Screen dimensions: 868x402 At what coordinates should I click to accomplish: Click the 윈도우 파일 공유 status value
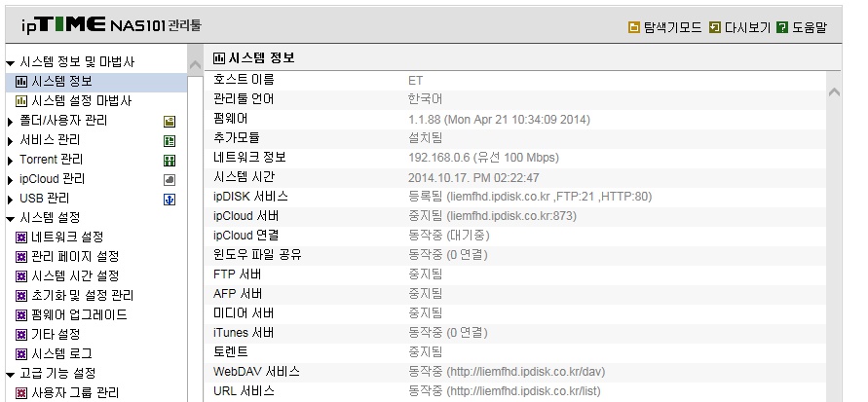tap(448, 255)
